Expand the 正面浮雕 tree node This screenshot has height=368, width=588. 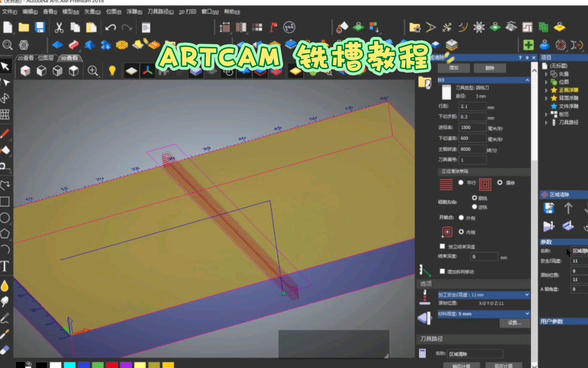click(x=546, y=90)
